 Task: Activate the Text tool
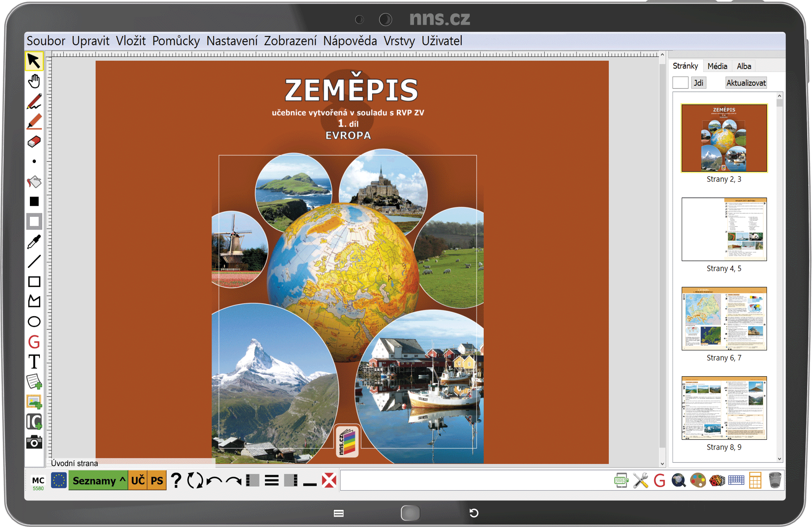click(x=34, y=362)
